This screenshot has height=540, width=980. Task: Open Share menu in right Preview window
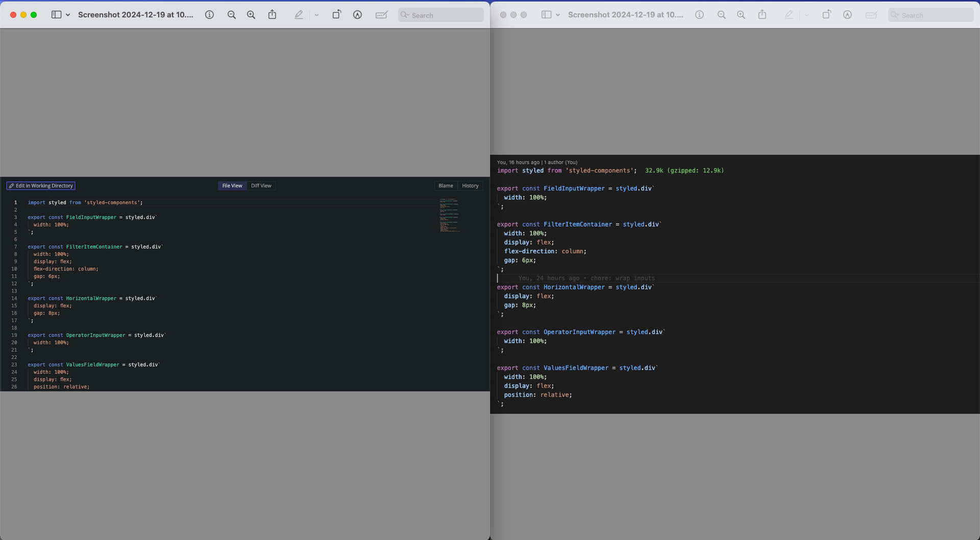pyautogui.click(x=763, y=14)
